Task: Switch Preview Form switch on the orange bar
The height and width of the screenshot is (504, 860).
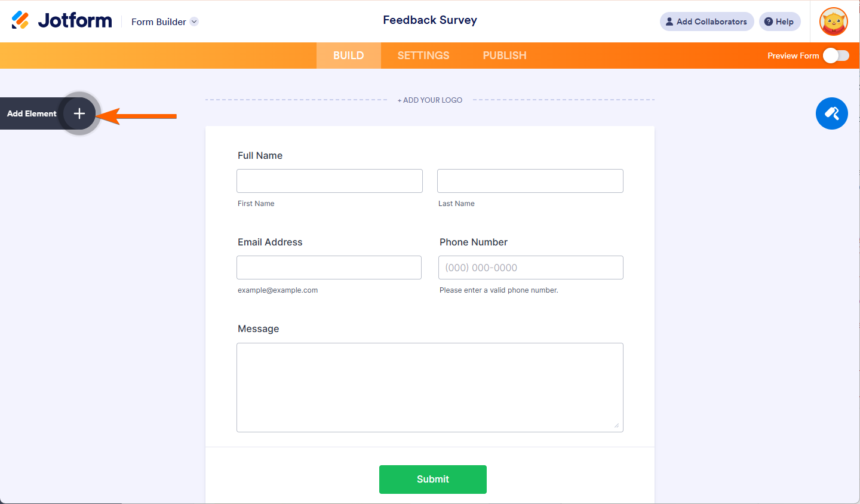Action: point(836,55)
